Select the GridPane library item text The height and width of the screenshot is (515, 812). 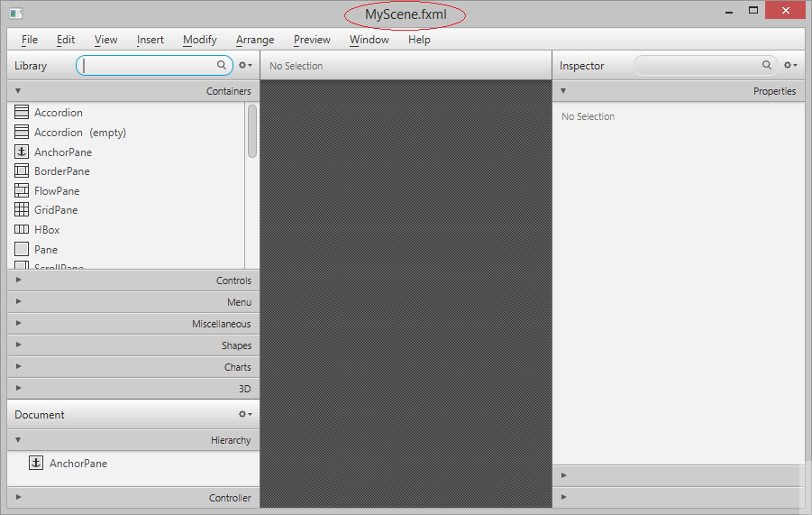click(56, 210)
